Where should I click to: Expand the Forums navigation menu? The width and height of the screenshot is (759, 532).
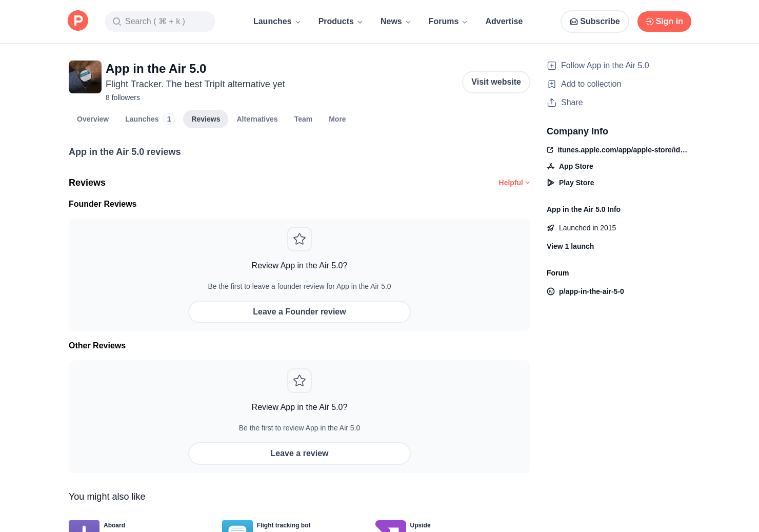448,22
